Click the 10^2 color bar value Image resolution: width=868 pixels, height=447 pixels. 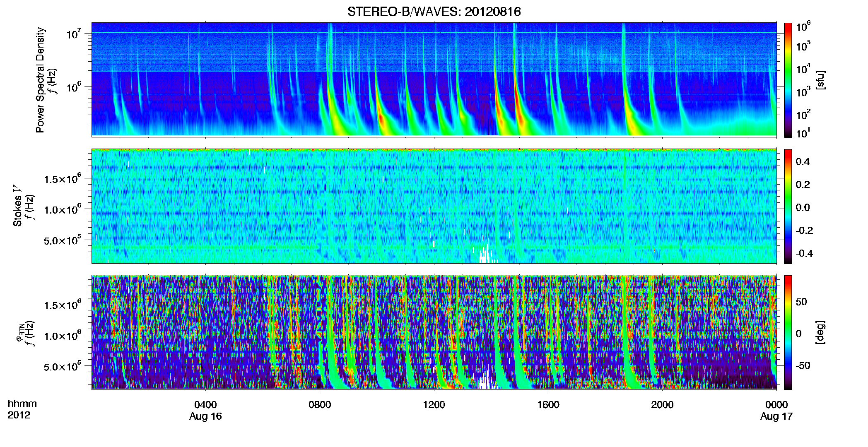point(803,115)
